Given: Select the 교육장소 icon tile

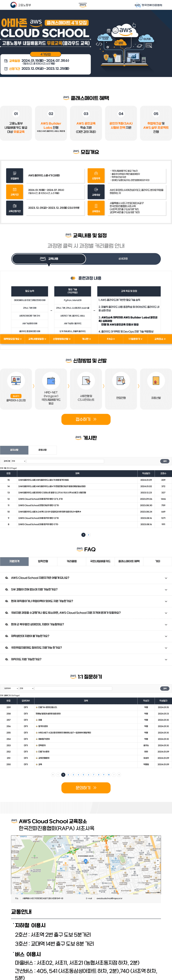Looking at the screenshot, I should click(x=96, y=208).
